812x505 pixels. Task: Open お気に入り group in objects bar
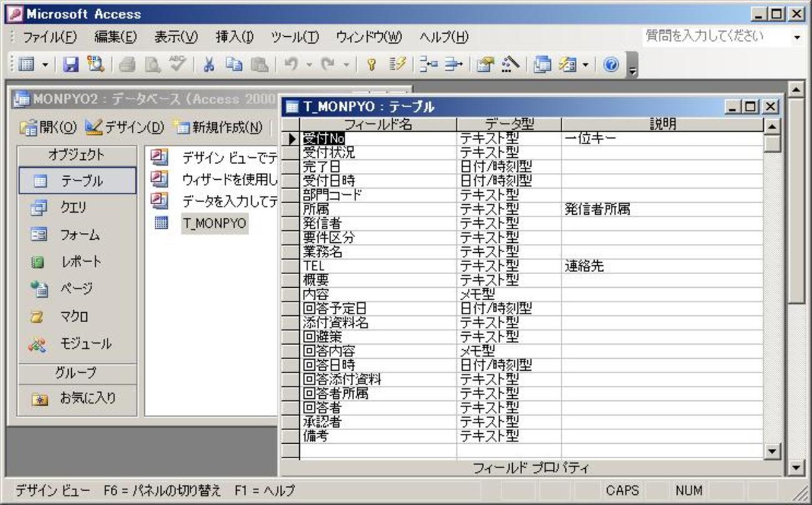tap(77, 398)
